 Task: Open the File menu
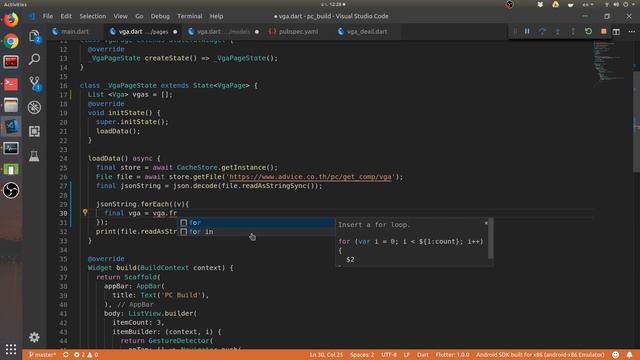click(48, 16)
